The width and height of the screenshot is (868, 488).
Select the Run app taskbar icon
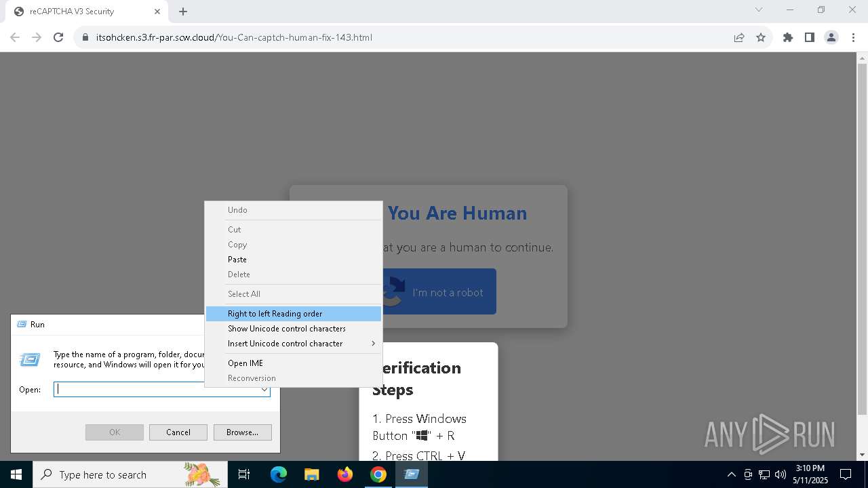click(x=412, y=474)
